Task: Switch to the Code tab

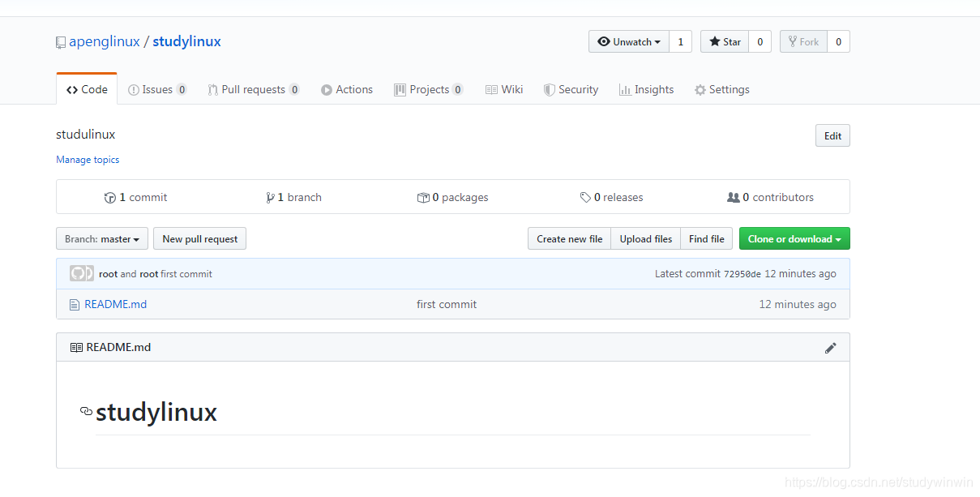Action: (87, 89)
